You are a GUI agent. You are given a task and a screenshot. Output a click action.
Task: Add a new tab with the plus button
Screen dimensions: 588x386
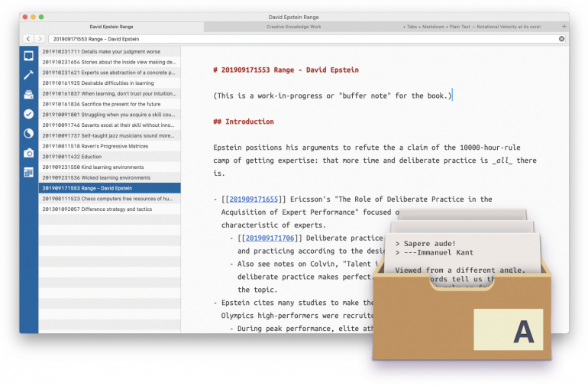pos(564,27)
